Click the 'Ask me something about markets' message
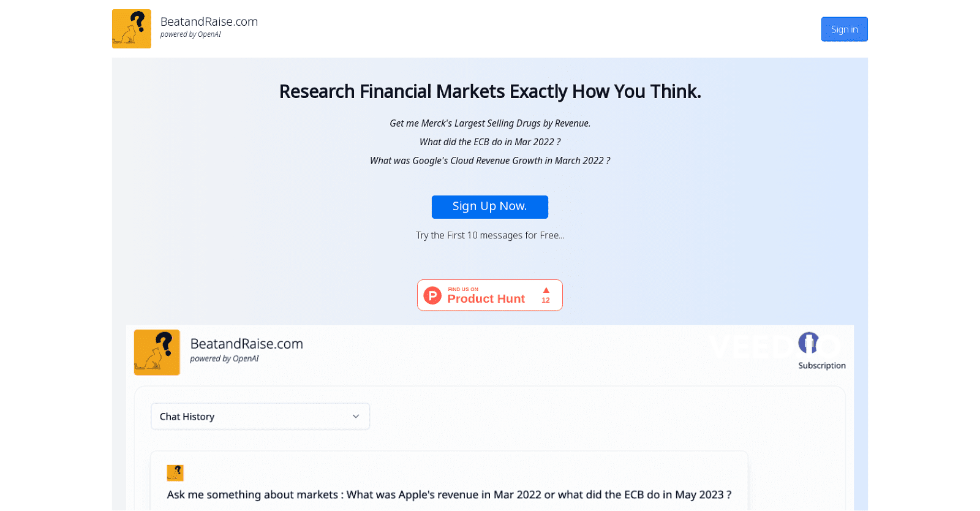 [449, 494]
